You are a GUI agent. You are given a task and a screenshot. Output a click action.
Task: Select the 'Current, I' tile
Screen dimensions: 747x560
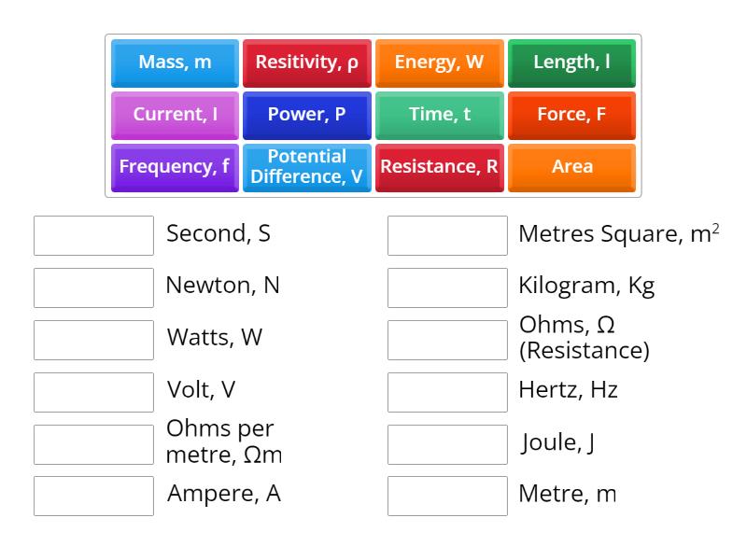[x=174, y=115]
